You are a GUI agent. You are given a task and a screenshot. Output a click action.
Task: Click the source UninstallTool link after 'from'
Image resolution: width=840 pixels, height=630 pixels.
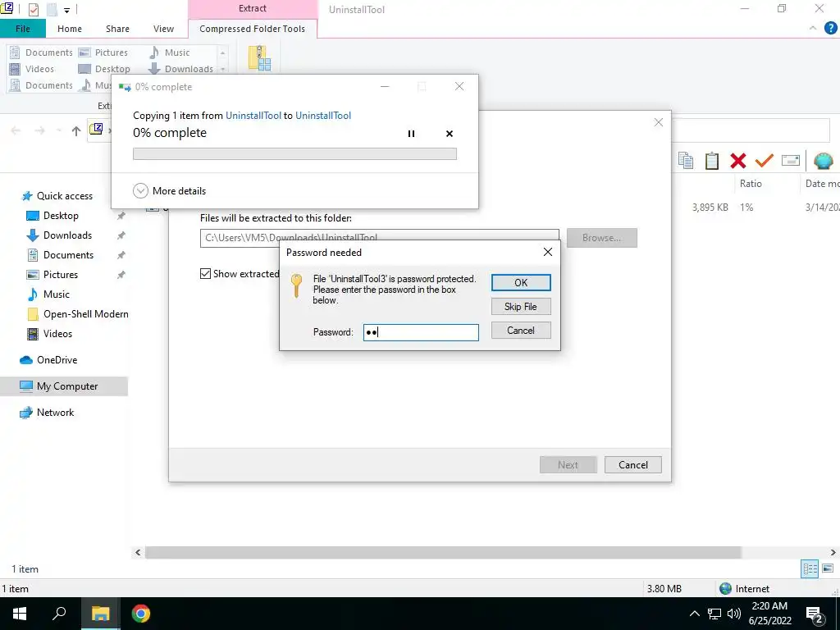tap(253, 115)
